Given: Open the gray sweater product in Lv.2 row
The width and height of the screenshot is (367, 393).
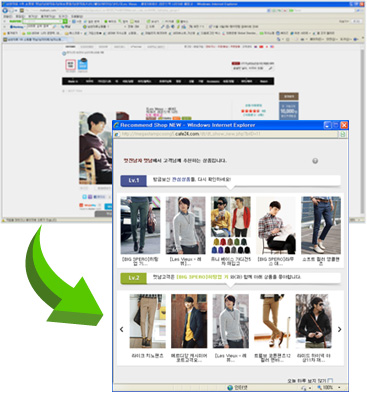Looking at the screenshot, I should click(231, 321).
